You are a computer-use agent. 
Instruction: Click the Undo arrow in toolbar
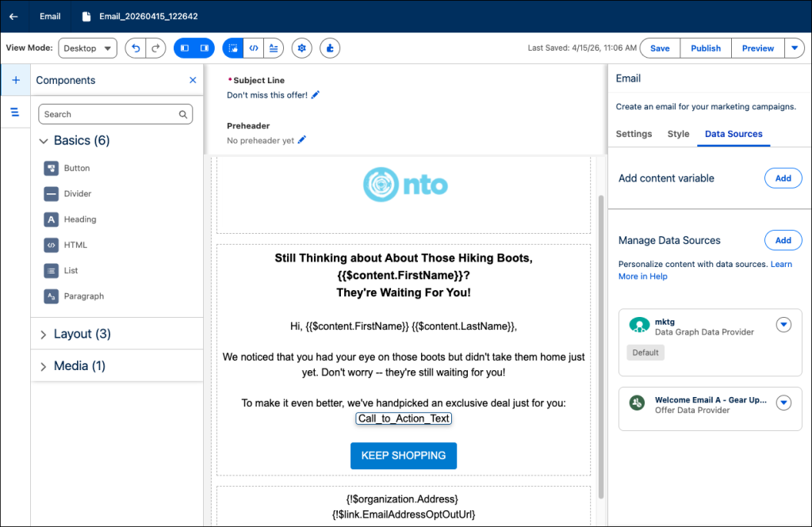(x=136, y=48)
